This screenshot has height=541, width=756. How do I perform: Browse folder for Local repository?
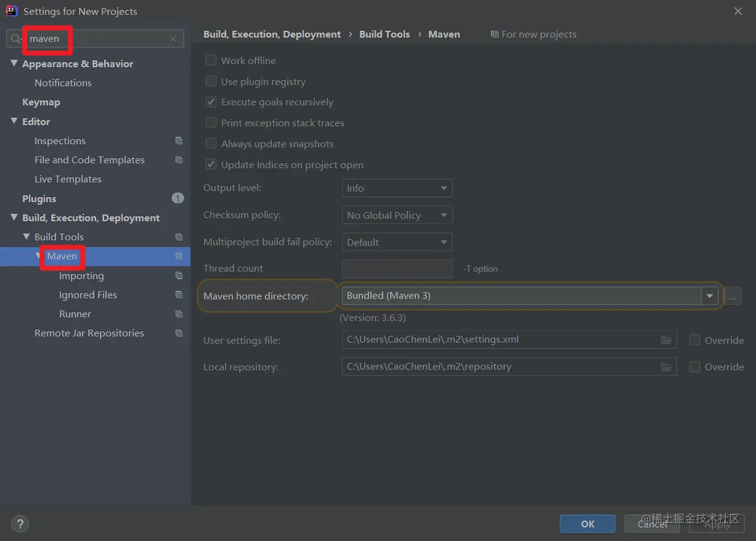[x=666, y=367]
